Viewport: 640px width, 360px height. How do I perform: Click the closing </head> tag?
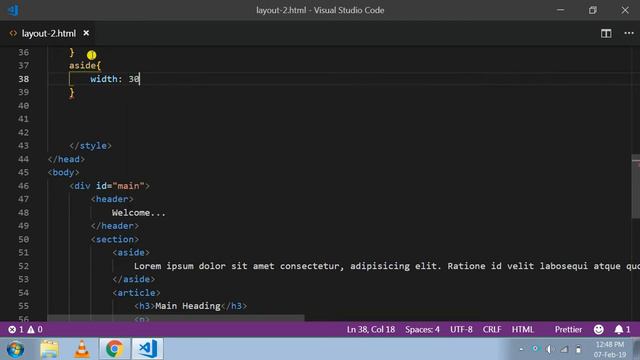[66, 159]
